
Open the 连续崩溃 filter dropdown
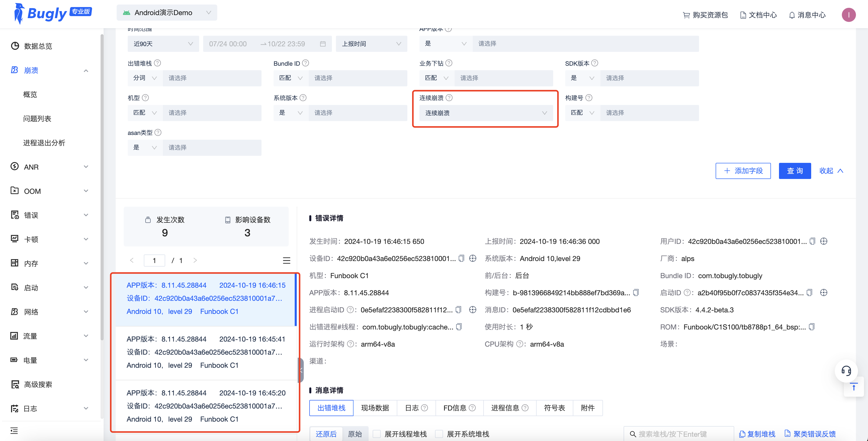click(486, 113)
